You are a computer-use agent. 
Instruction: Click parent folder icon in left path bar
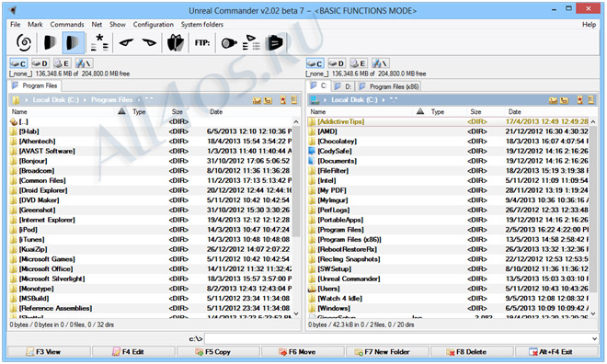268,100
